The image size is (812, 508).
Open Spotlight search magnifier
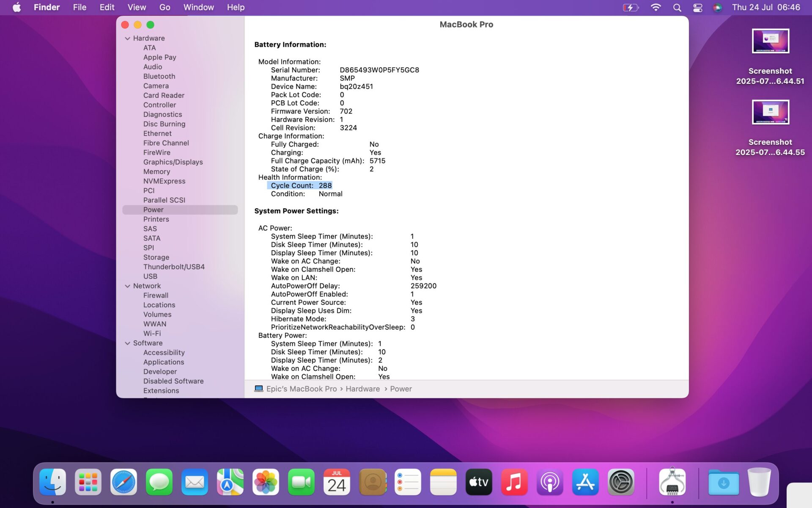[x=677, y=7]
